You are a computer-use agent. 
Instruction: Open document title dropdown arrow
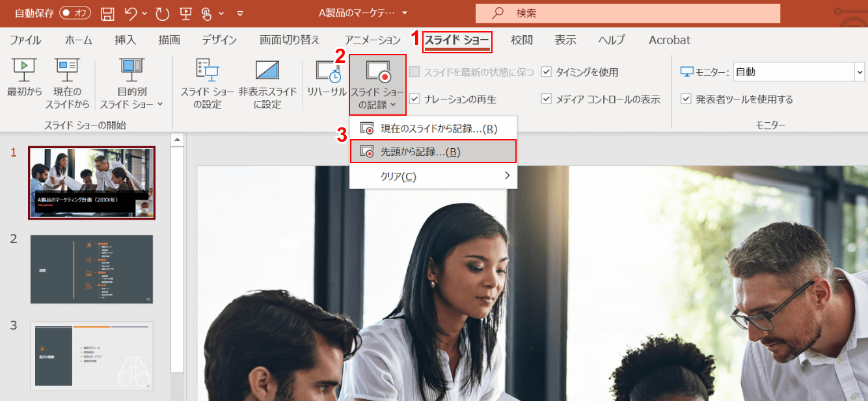tap(405, 13)
